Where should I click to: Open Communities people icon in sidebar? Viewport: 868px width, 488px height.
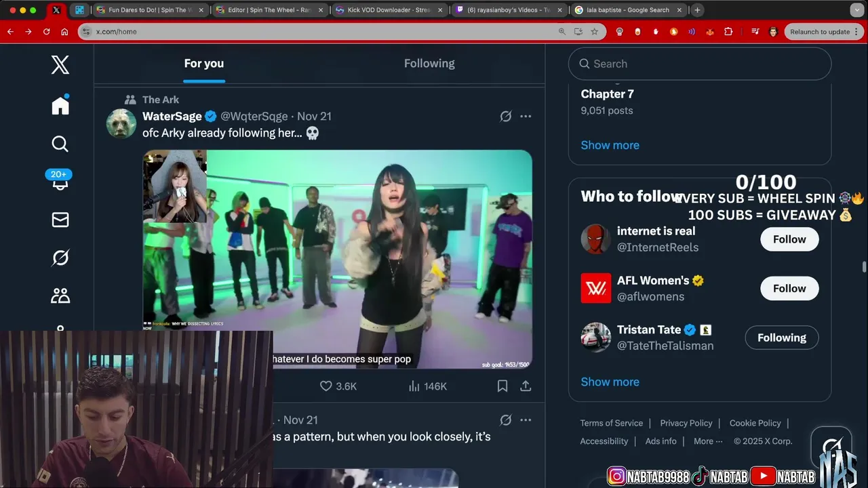pos(60,296)
